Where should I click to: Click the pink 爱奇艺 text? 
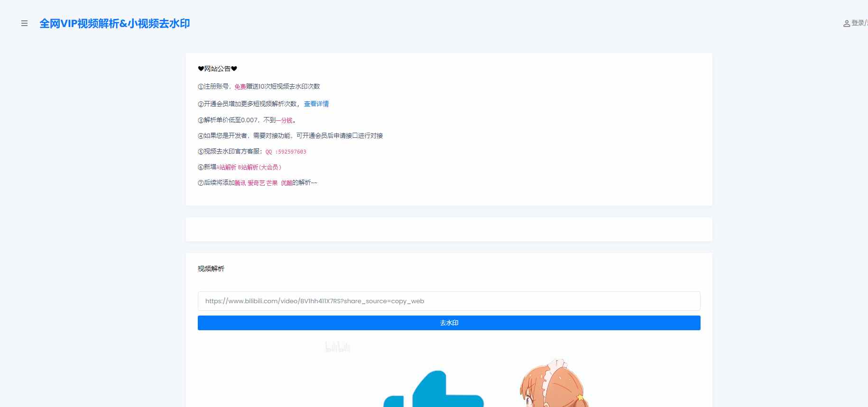coord(256,183)
